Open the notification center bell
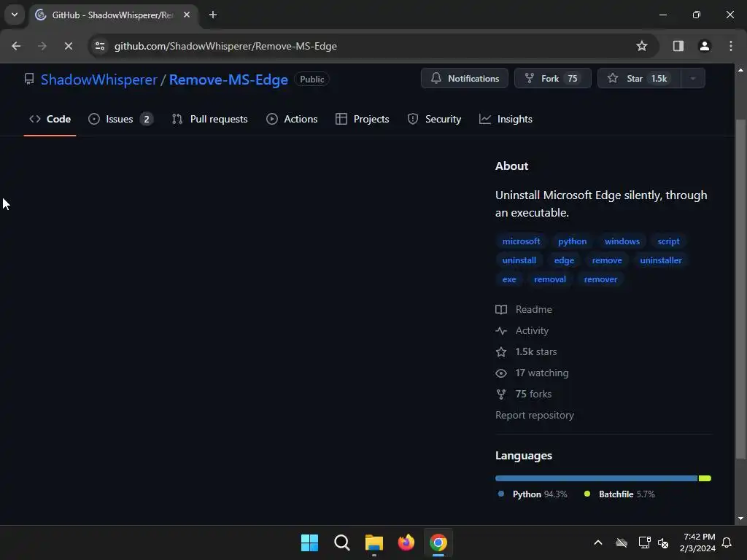747x560 pixels. (727, 542)
